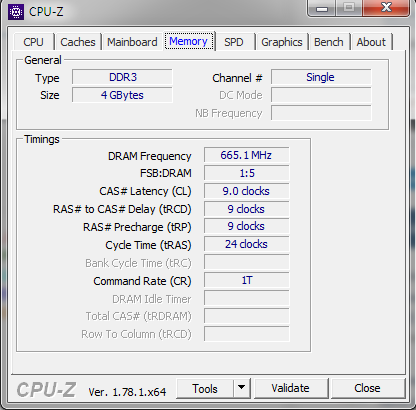Open the Bench tab
Screen dimensions: 416x410
coord(329,42)
